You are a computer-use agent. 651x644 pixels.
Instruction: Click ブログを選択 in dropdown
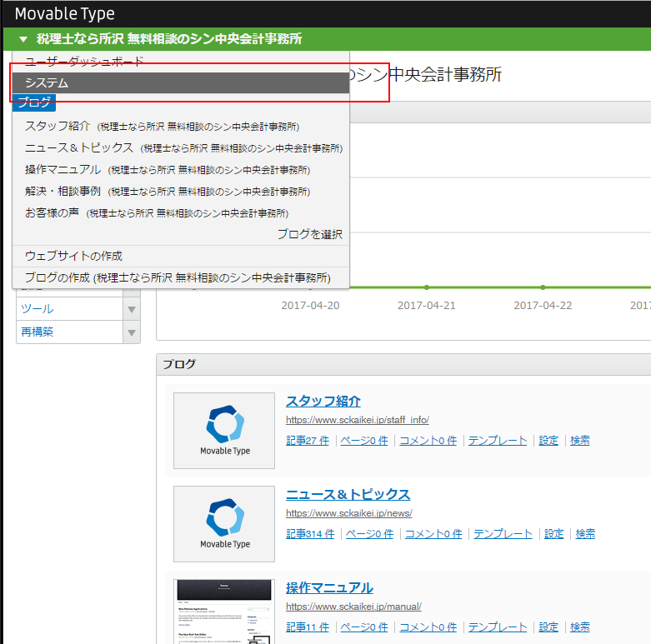click(x=310, y=234)
